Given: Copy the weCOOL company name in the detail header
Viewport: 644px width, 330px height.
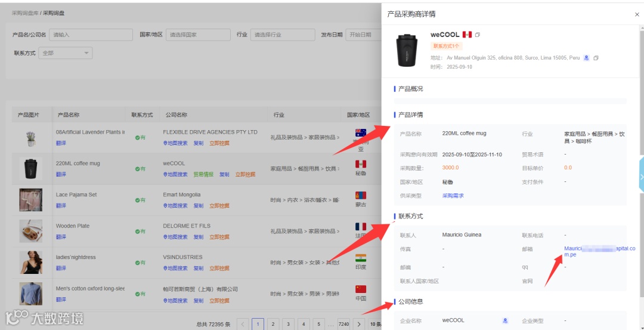Looking at the screenshot, I should tap(477, 35).
